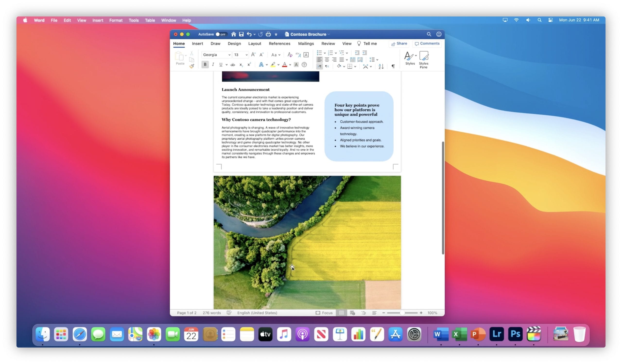Screen dimensions: 622x364
Task: Open the font size 13 dropdown
Action: 246,55
